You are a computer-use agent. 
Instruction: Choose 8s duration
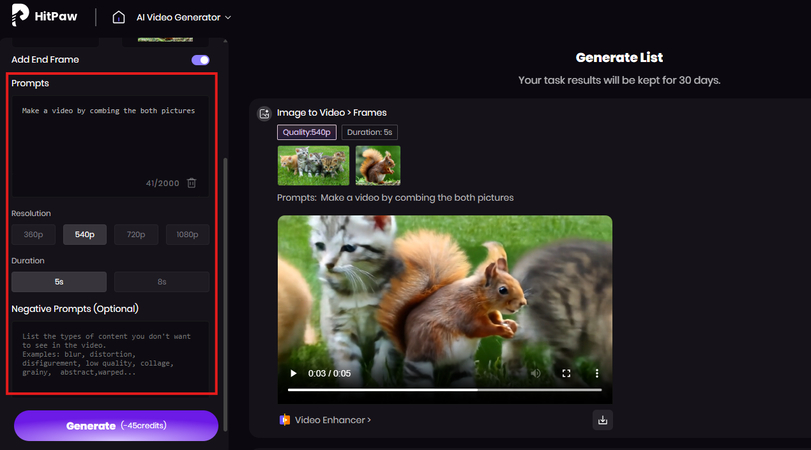coord(161,282)
